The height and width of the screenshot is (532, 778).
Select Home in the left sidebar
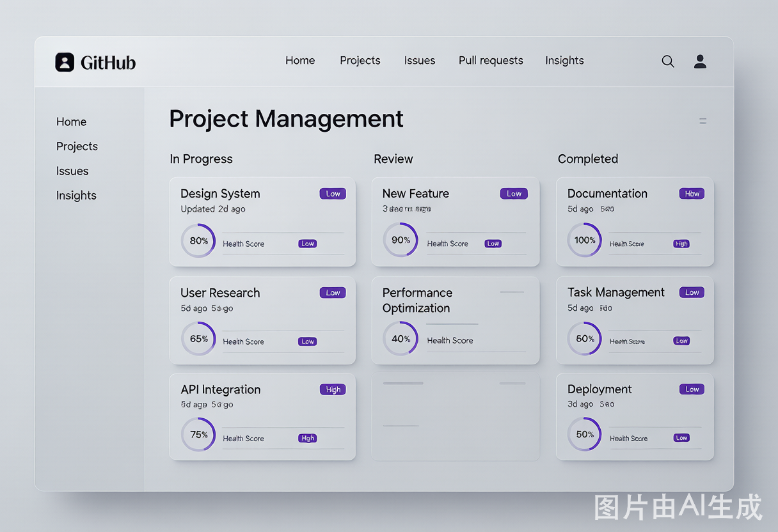coord(71,121)
